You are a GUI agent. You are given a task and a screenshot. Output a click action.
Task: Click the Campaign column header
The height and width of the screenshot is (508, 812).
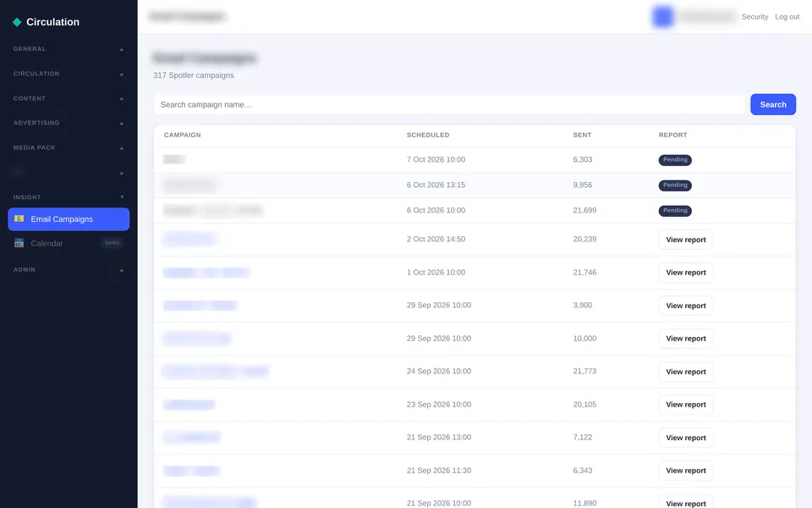[183, 135]
